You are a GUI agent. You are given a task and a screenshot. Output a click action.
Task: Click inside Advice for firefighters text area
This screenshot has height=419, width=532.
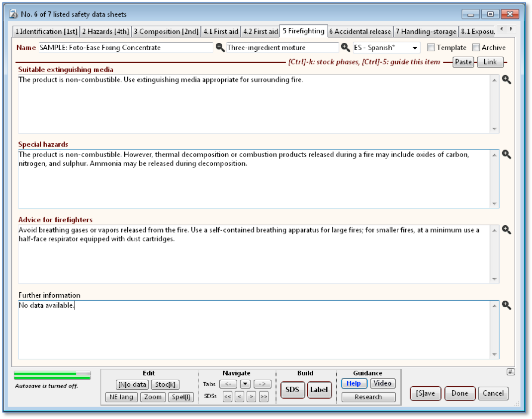[254, 254]
